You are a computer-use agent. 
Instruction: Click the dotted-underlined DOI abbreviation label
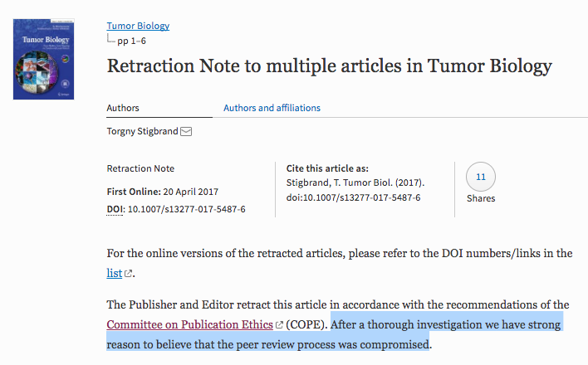point(115,209)
